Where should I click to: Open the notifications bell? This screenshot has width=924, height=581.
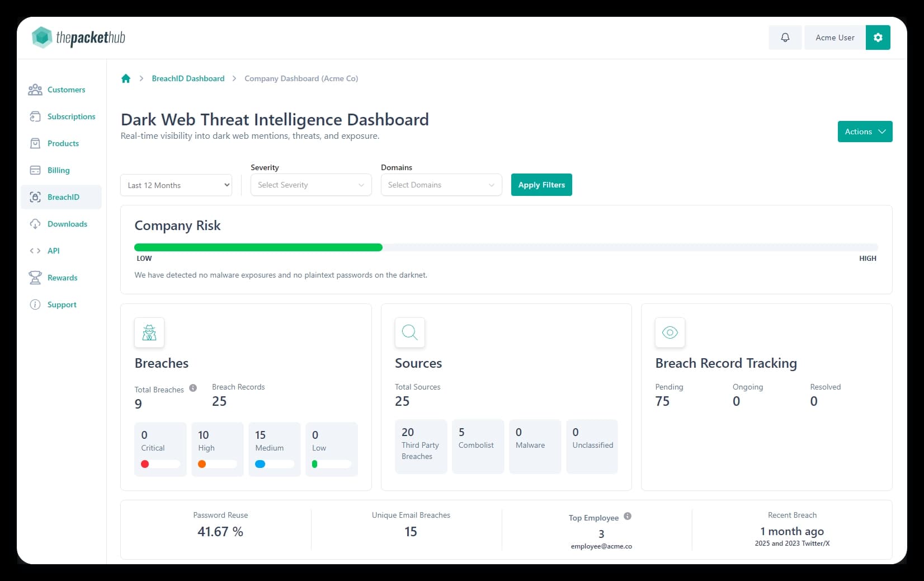pyautogui.click(x=785, y=38)
